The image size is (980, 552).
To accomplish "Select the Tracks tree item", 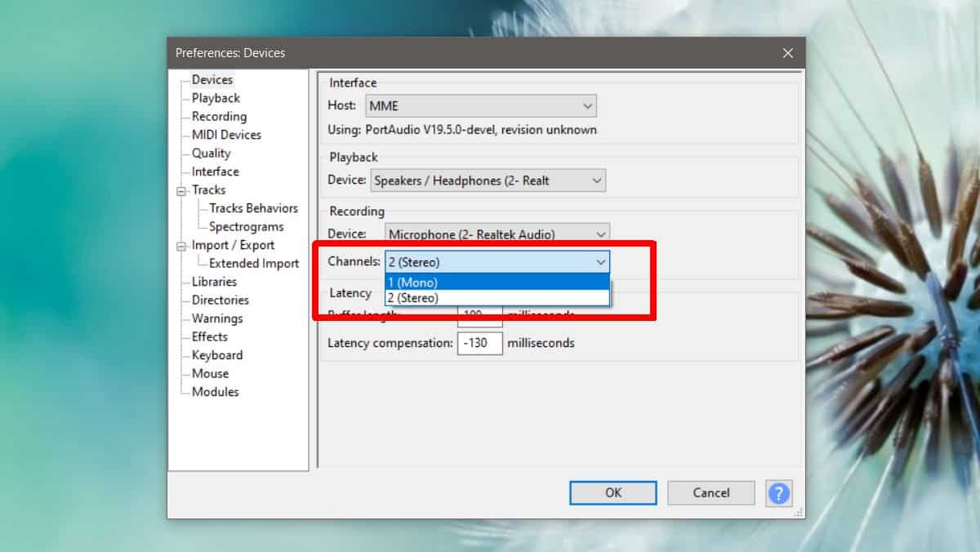I will pos(208,190).
